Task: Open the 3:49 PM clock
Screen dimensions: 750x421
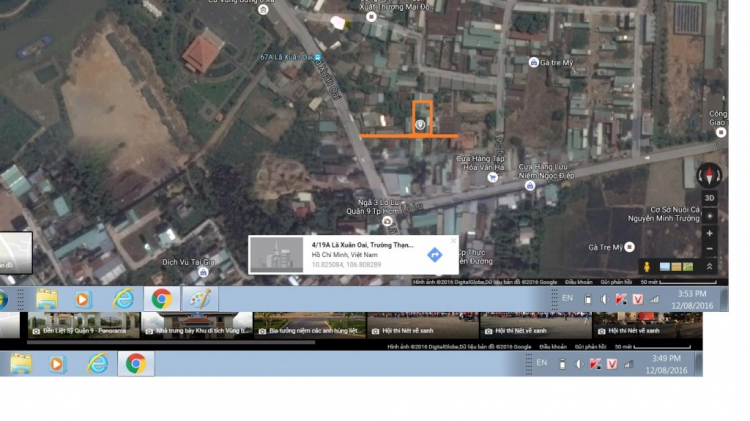Action: pos(666,365)
